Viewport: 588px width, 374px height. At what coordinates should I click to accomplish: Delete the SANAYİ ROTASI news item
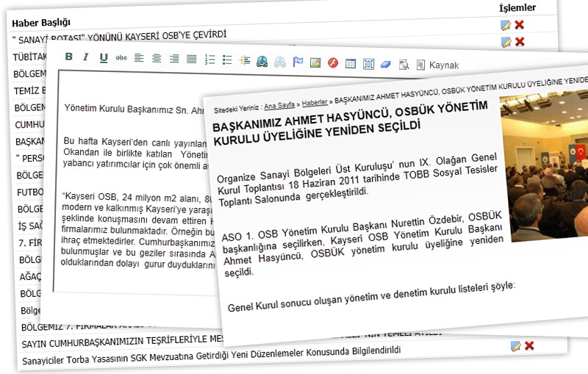tap(520, 25)
